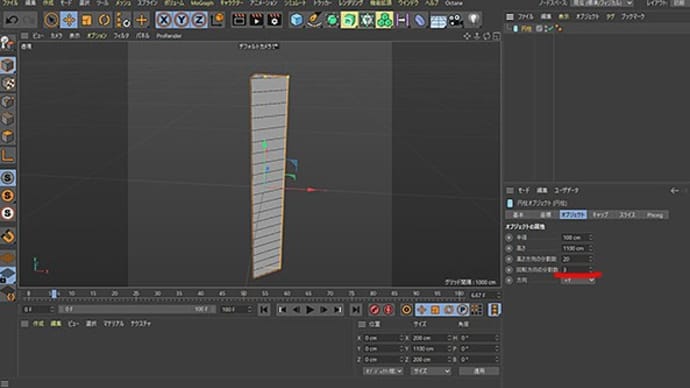This screenshot has width=690, height=388.
Task: Toggle the radius parameter keyframe circle
Action: (x=509, y=237)
